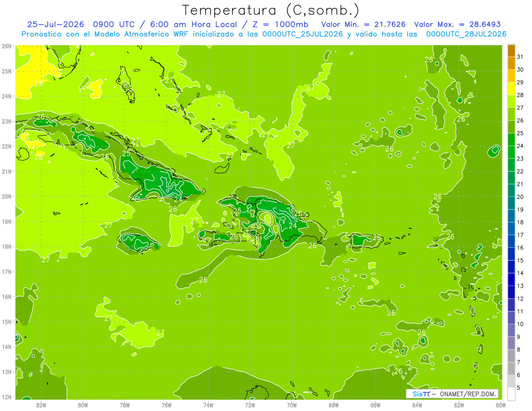Click the "15N" latitude axis label

[6, 321]
